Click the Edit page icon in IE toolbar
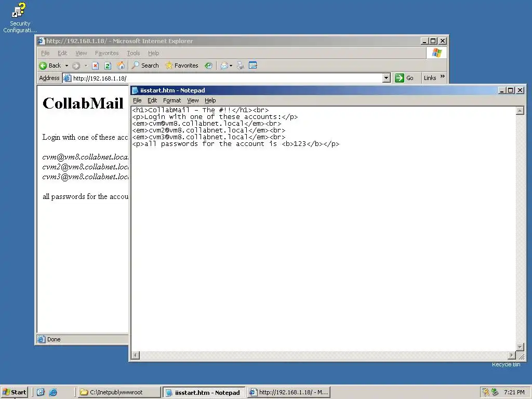This screenshot has height=399, width=532. [x=253, y=65]
